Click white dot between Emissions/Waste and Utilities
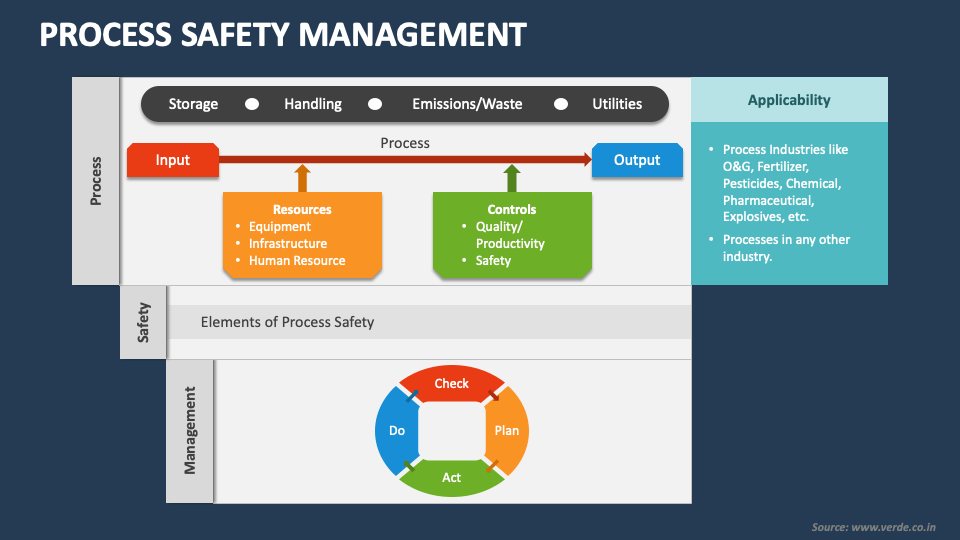 [x=560, y=104]
